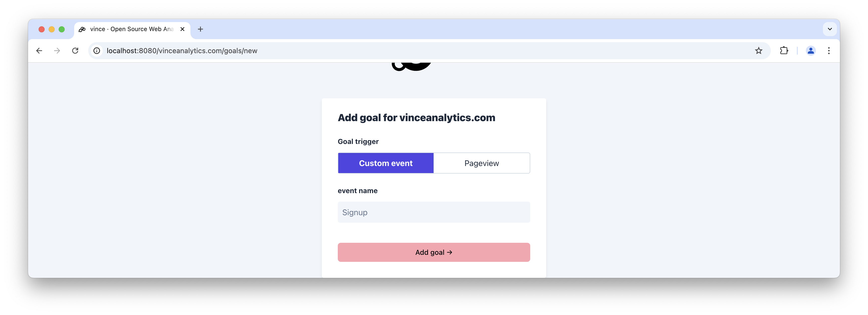868x315 pixels.
Task: Click the browser address bar lock icon
Action: click(x=96, y=51)
